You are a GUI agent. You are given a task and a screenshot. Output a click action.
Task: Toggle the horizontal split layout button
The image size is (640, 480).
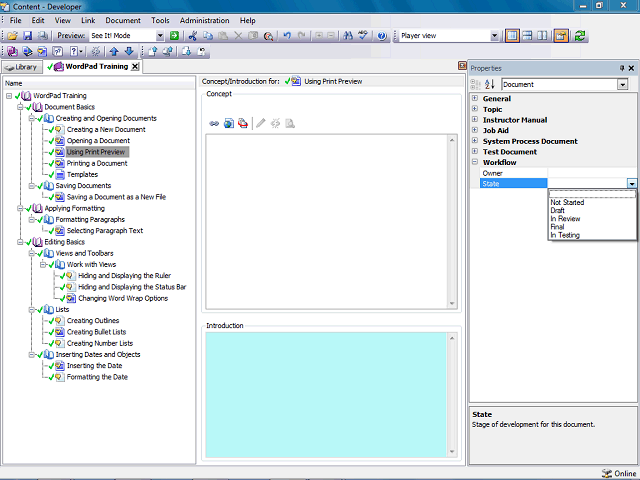coord(527,36)
